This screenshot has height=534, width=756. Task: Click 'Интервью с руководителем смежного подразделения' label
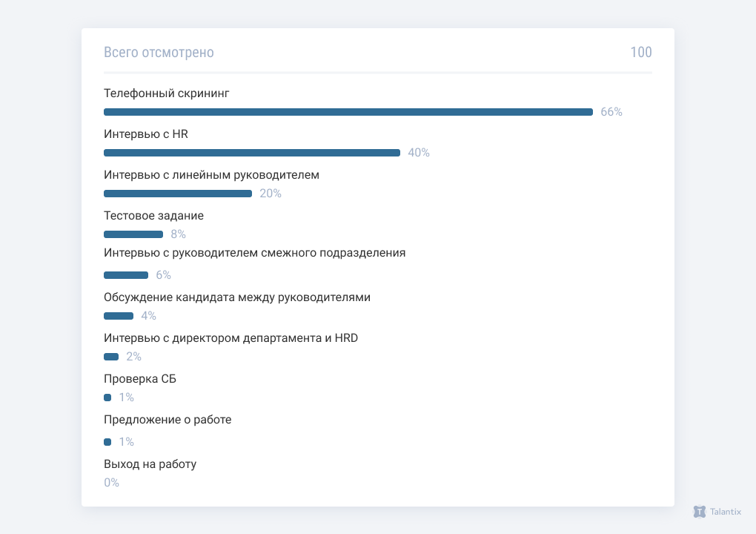[x=254, y=253]
